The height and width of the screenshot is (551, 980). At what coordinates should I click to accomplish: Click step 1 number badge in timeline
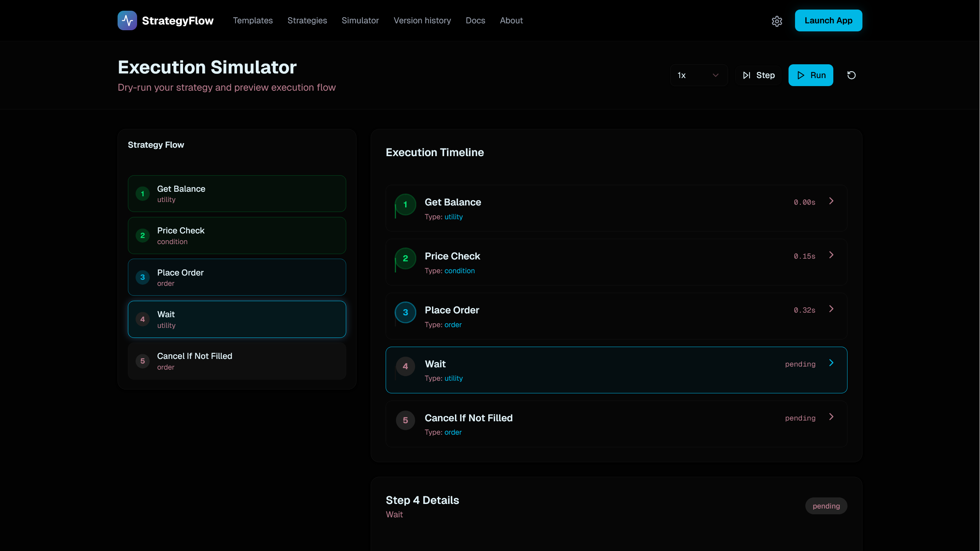[405, 205]
